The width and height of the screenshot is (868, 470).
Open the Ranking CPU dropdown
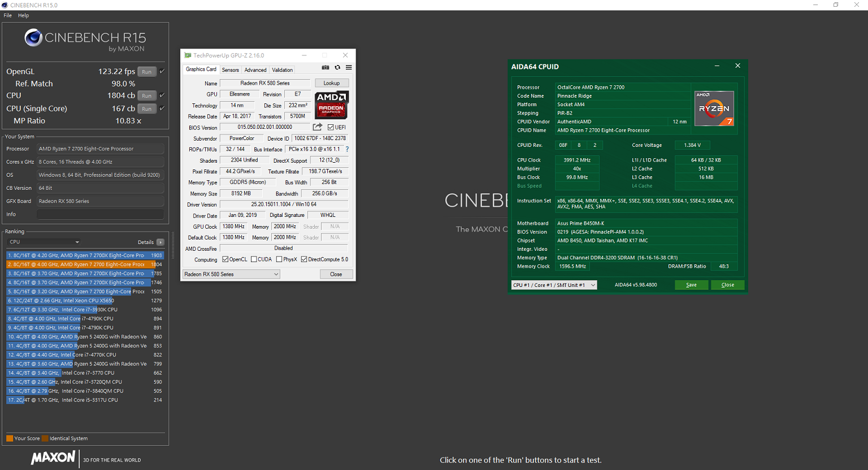tap(44, 242)
